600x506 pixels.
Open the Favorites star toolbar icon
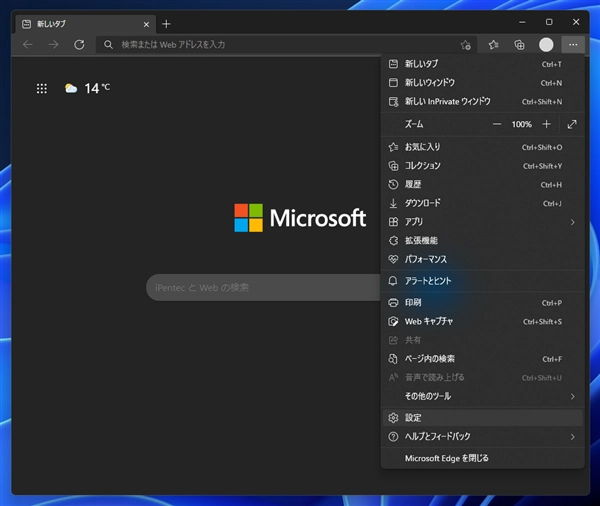click(x=494, y=45)
